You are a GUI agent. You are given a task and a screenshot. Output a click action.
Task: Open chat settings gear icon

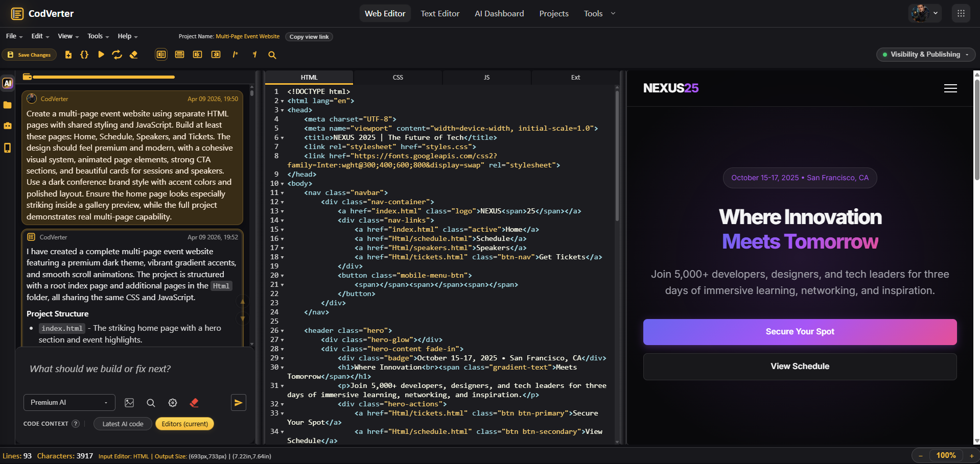(x=173, y=403)
